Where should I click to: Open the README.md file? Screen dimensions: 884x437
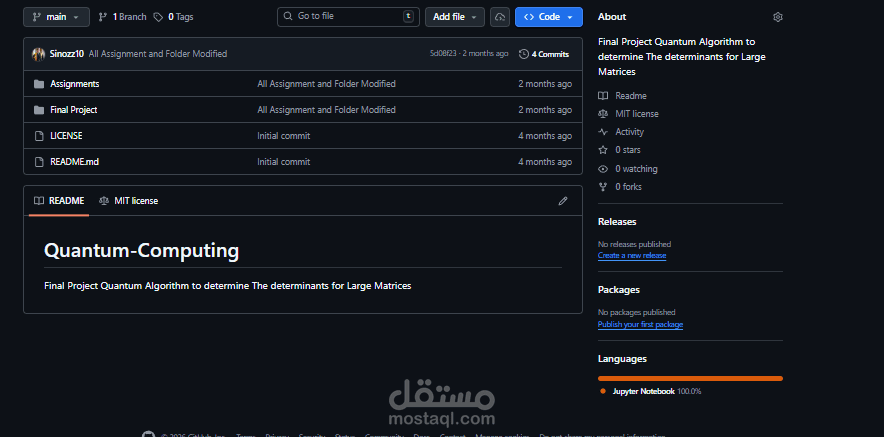pyautogui.click(x=74, y=162)
